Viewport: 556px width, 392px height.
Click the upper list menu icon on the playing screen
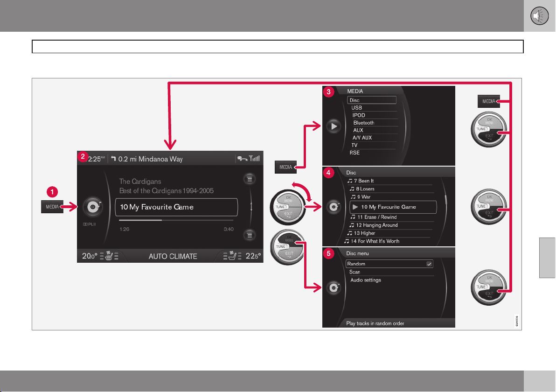tap(250, 179)
